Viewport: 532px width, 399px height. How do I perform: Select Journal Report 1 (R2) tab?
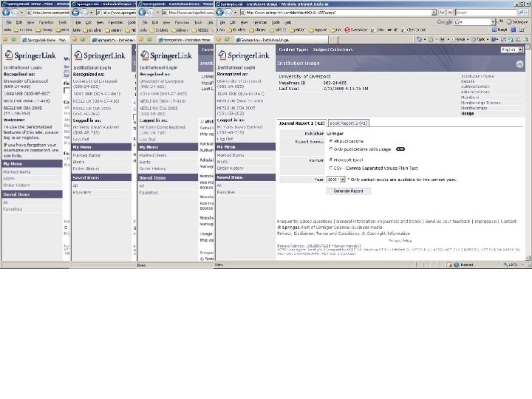(x=301, y=123)
